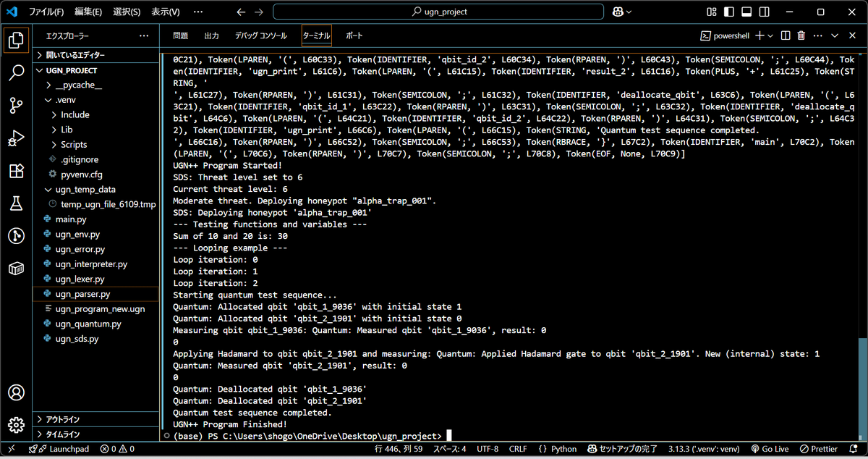This screenshot has width=868, height=459.
Task: Go back with the left arrow
Action: (x=241, y=12)
